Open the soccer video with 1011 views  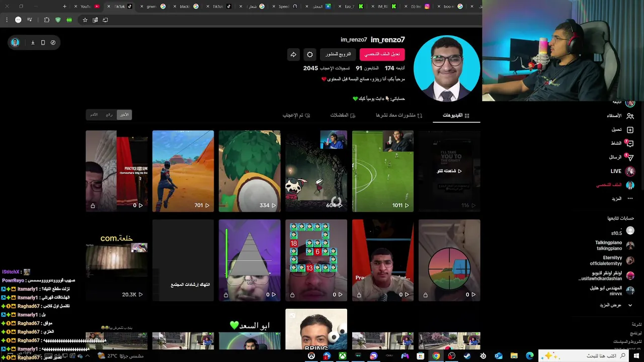click(x=383, y=171)
